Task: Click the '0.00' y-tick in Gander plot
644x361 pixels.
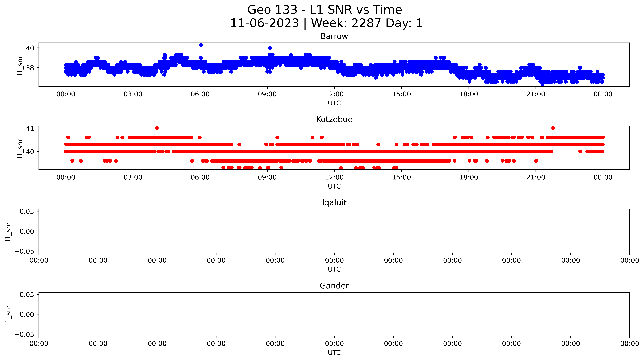Action: [x=27, y=315]
